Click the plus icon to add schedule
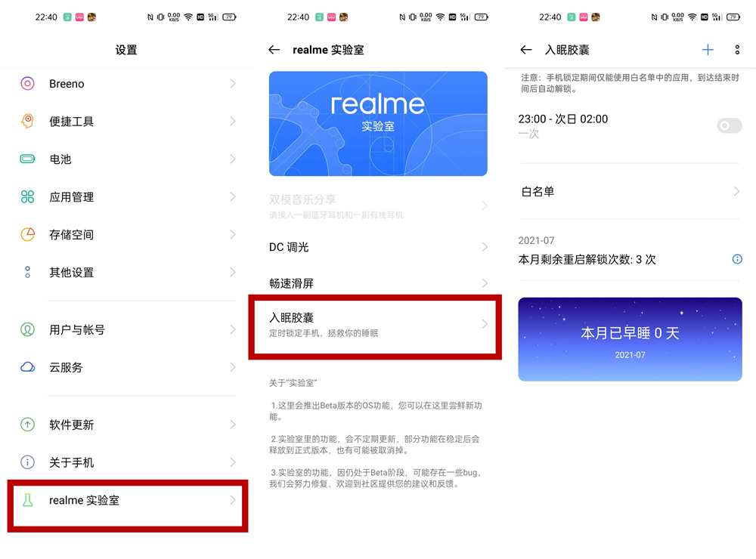Viewport: 756px width, 559px height. pyautogui.click(x=708, y=50)
